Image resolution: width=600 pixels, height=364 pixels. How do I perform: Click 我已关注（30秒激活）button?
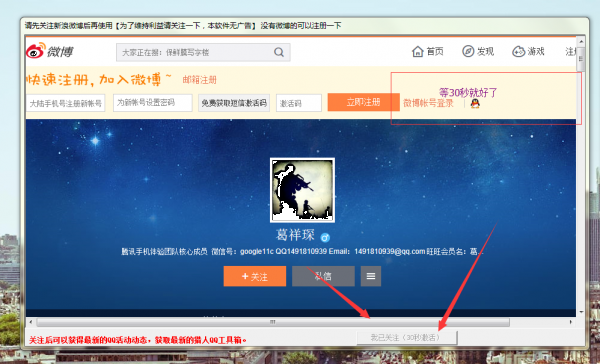coord(407,338)
